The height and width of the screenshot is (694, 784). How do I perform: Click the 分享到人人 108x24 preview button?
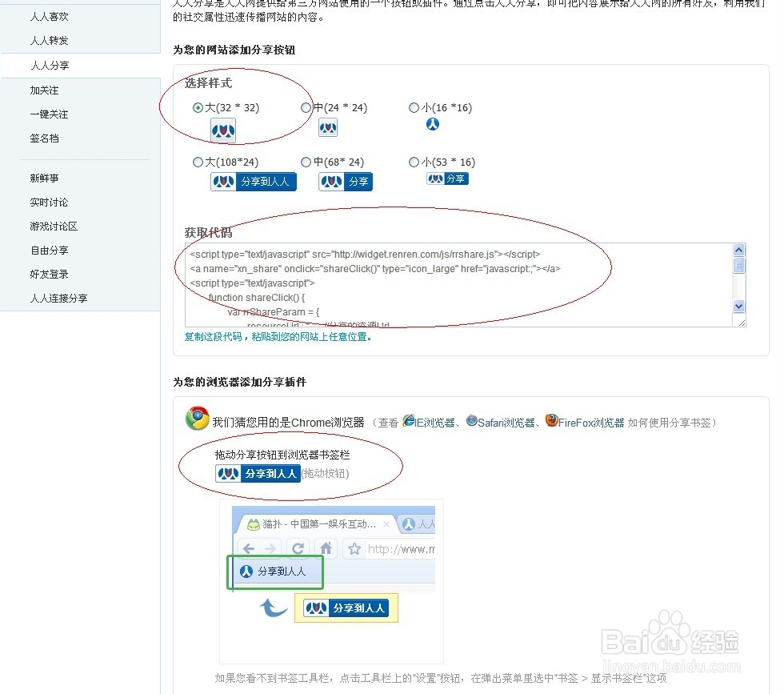pos(254,182)
